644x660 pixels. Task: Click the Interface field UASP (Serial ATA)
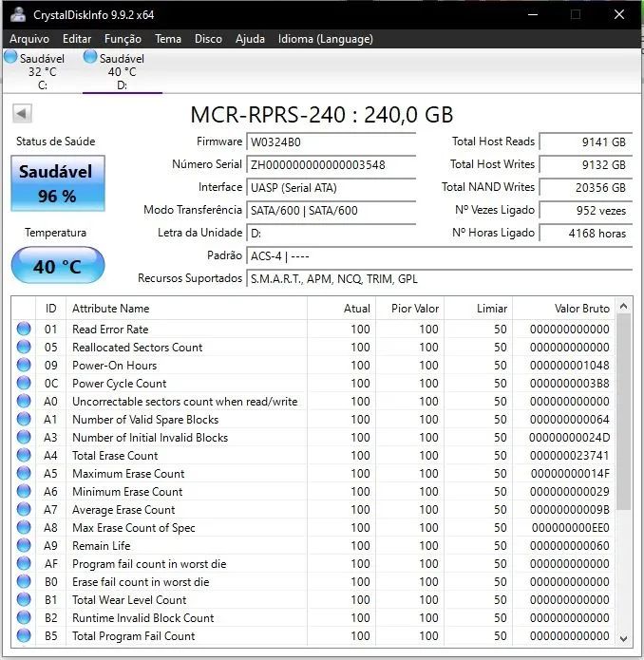point(331,187)
